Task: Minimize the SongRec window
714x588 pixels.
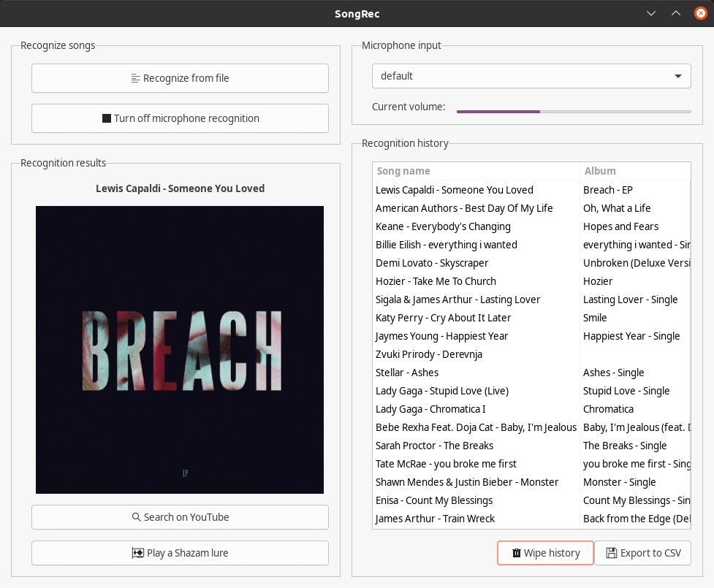Action: (x=651, y=14)
